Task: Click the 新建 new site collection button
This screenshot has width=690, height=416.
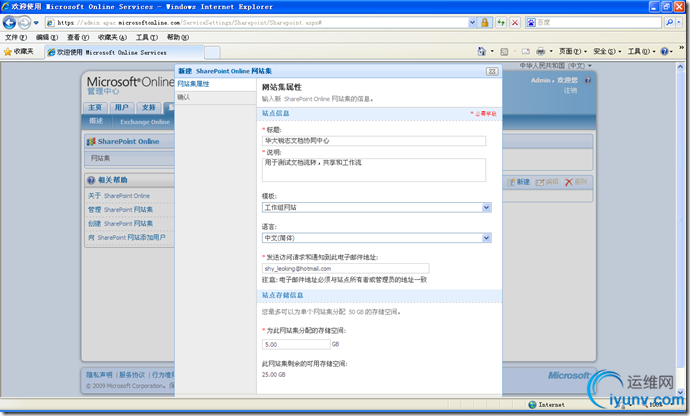Action: (518, 182)
